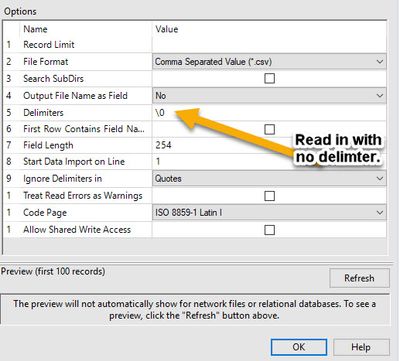Click the Search SubDirs label

53,79
